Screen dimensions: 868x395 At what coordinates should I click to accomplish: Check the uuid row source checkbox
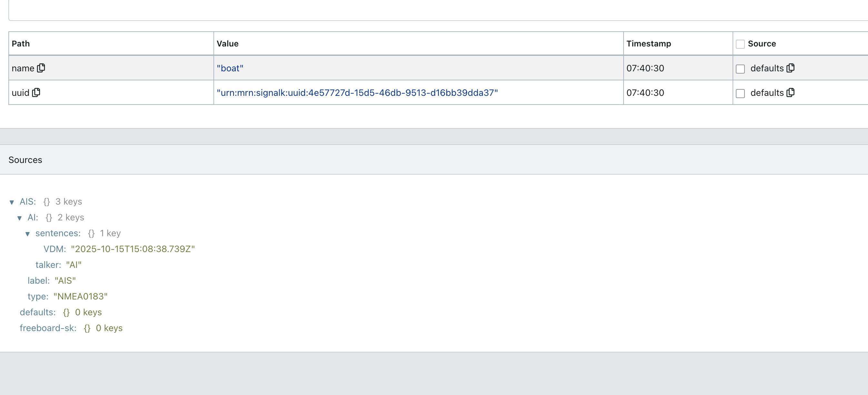pos(740,94)
